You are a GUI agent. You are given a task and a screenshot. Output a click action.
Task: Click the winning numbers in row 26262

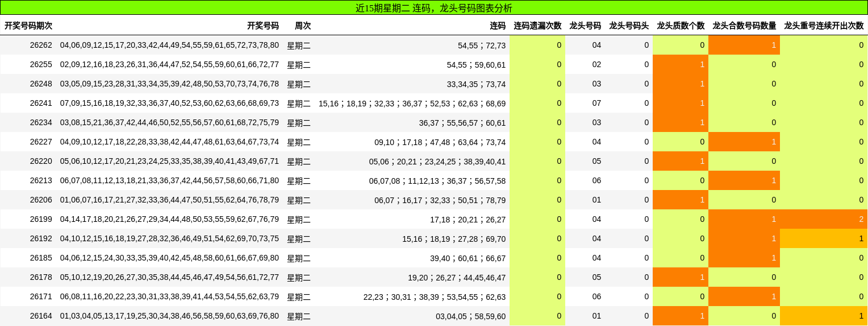click(x=169, y=45)
